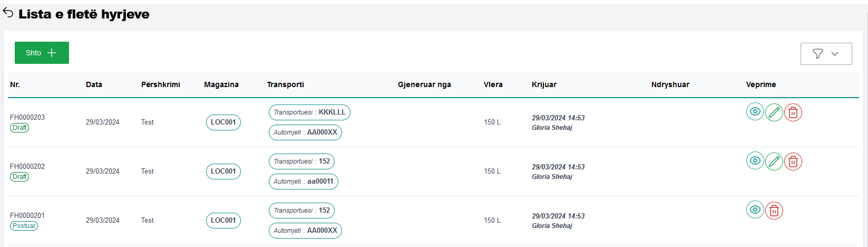Viewport: 868px width, 247px height.
Task: View entry FH0000202 with the eye icon
Action: [755, 161]
